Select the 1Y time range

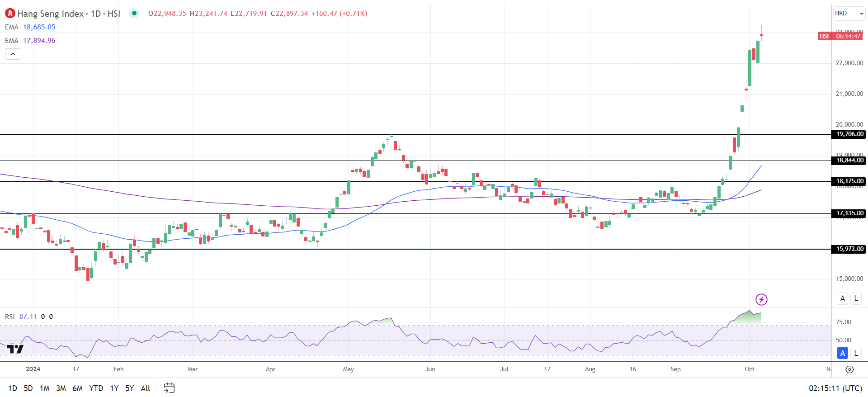(114, 388)
